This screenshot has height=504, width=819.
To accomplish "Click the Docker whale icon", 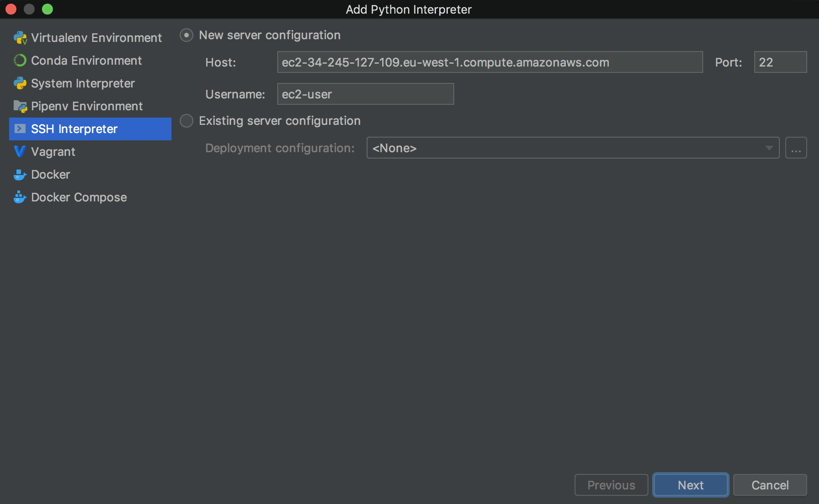I will pyautogui.click(x=20, y=175).
